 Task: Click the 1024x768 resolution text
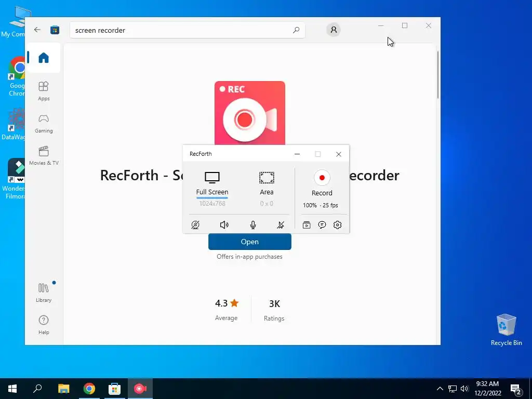[212, 204]
